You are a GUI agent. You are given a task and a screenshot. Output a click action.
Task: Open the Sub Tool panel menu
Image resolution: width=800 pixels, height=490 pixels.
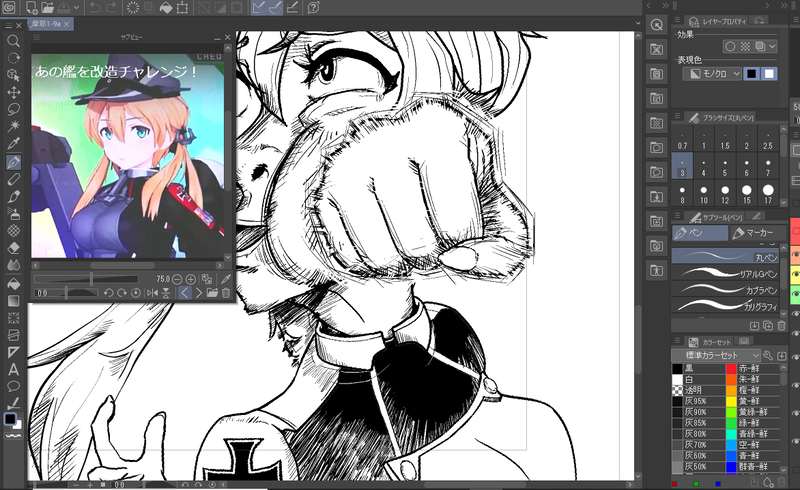tap(678, 216)
